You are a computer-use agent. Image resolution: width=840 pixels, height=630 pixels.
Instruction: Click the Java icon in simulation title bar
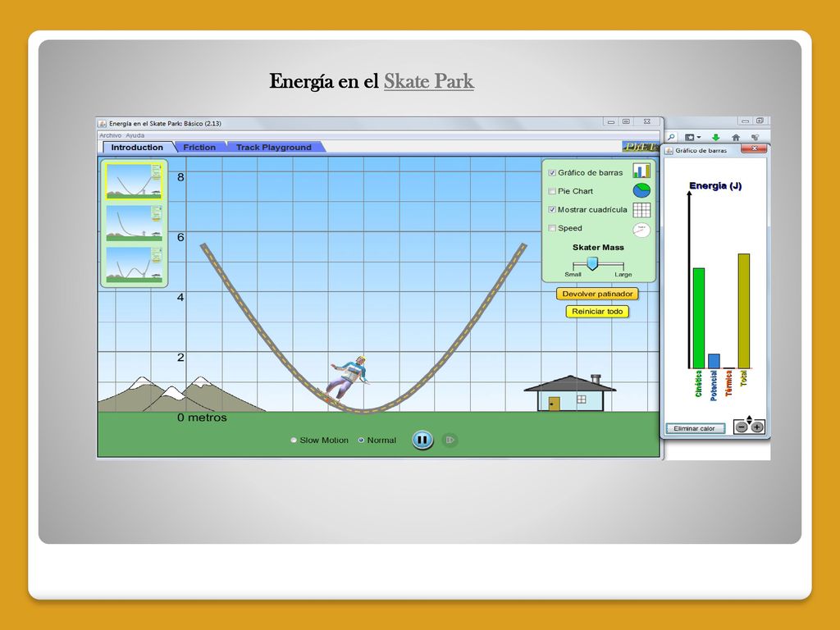pyautogui.click(x=103, y=123)
